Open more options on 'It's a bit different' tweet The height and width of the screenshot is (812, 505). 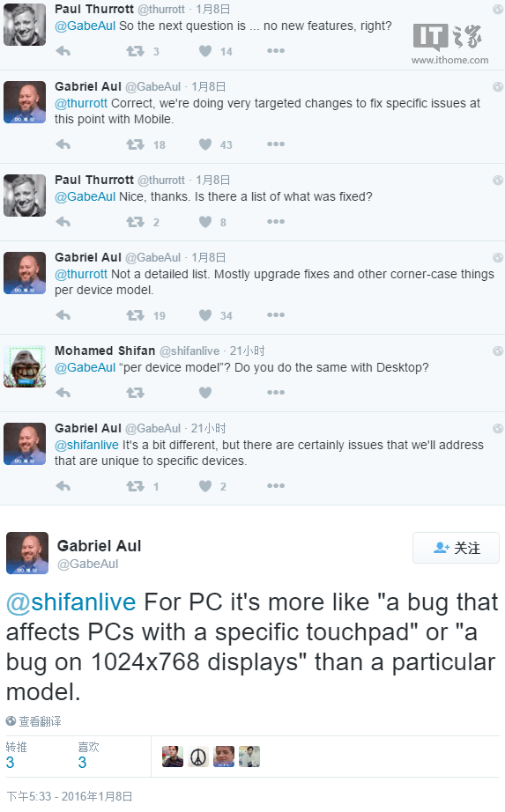click(x=276, y=486)
